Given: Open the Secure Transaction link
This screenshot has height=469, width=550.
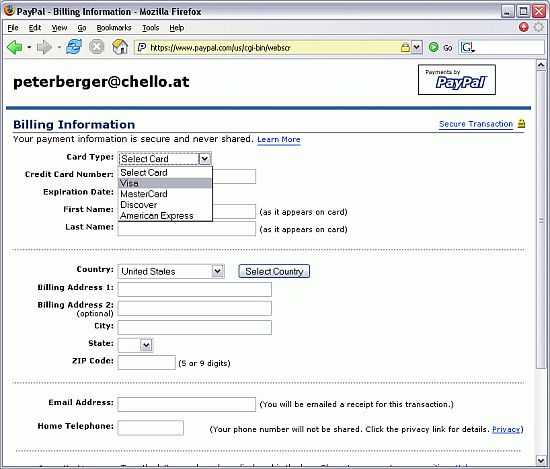Looking at the screenshot, I should (x=476, y=124).
